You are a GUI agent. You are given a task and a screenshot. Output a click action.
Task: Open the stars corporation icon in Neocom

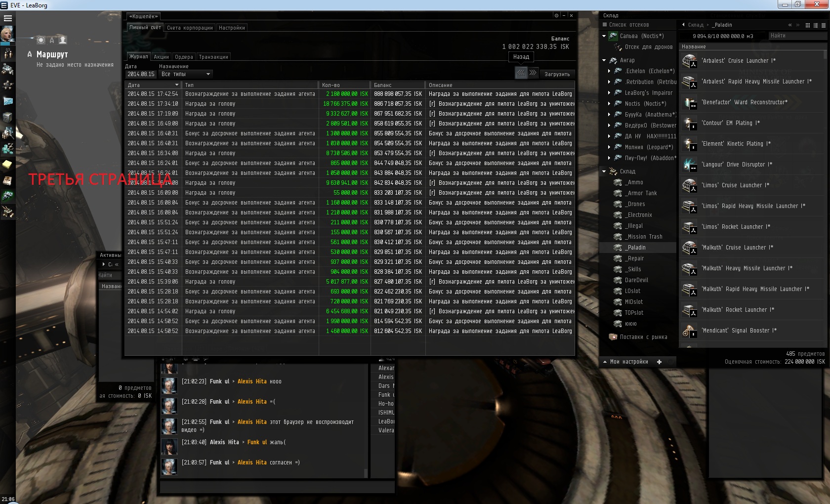tap(7, 85)
